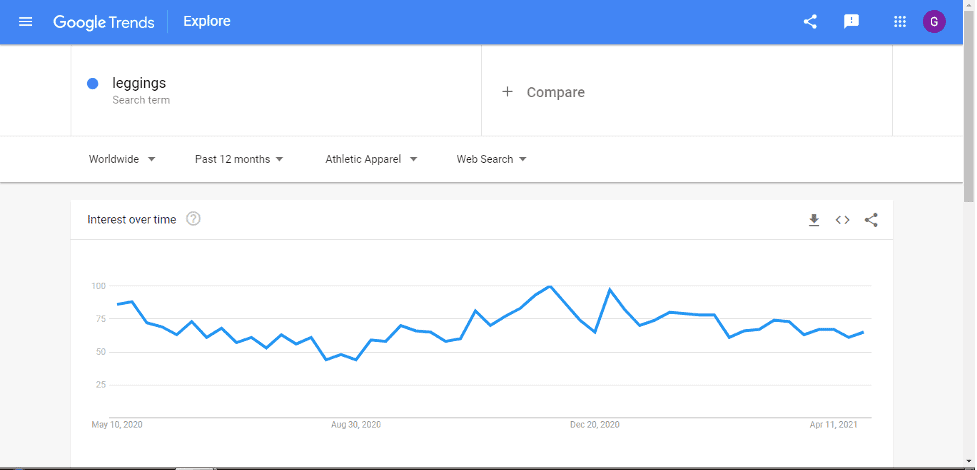Open the Past 12 months dropdown
The height and width of the screenshot is (470, 977).
pos(239,159)
